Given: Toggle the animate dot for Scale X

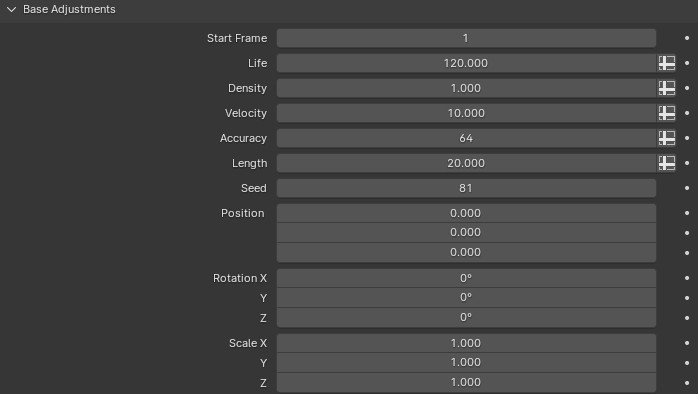Looking at the screenshot, I should [687, 343].
